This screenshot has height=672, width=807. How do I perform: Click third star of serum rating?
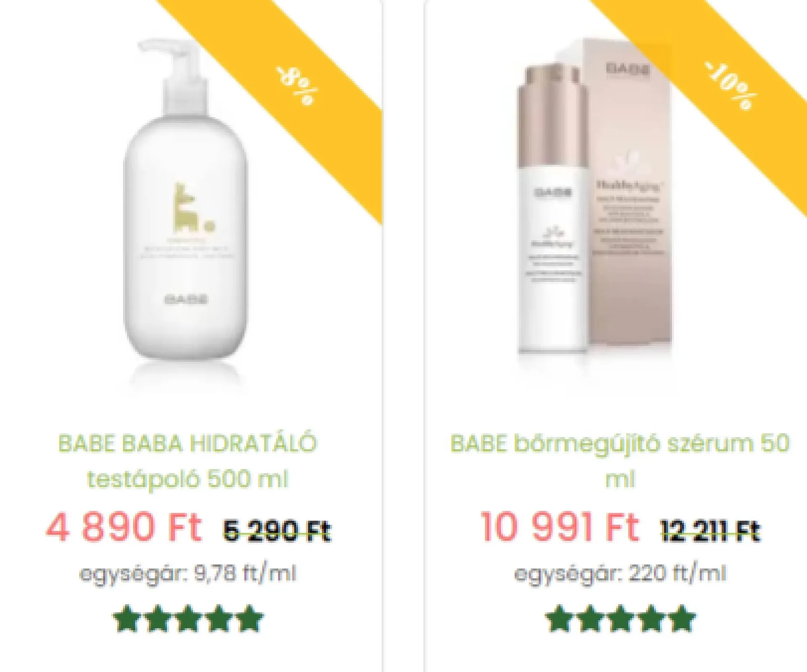tap(620, 618)
